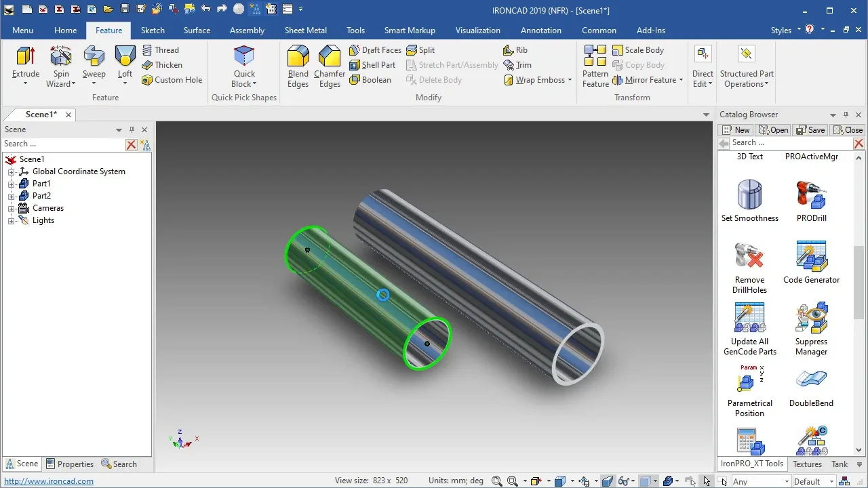Expand the Part1 tree node
The width and height of the screenshot is (868, 488).
pos(11,184)
